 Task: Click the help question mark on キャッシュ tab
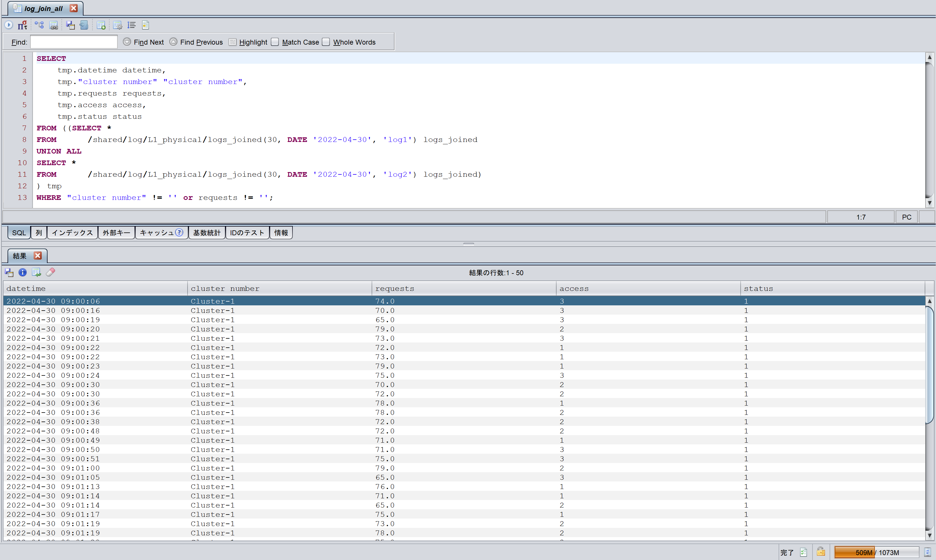click(x=179, y=232)
